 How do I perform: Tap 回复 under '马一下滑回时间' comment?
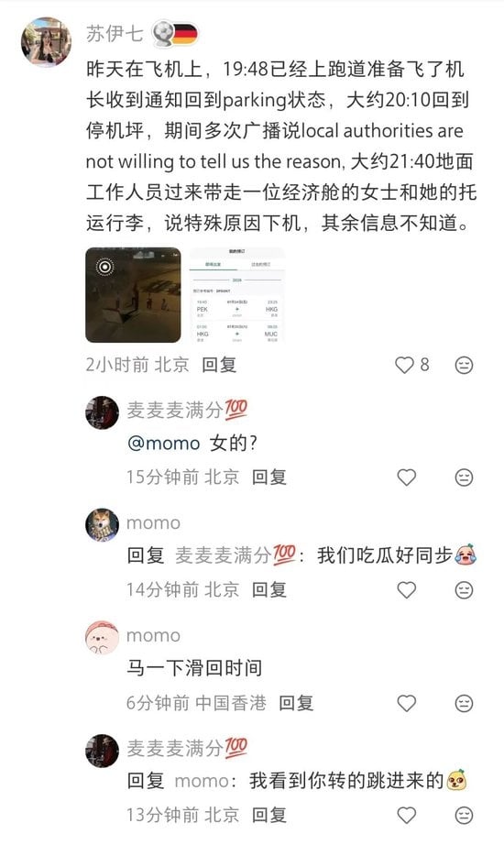click(x=296, y=703)
